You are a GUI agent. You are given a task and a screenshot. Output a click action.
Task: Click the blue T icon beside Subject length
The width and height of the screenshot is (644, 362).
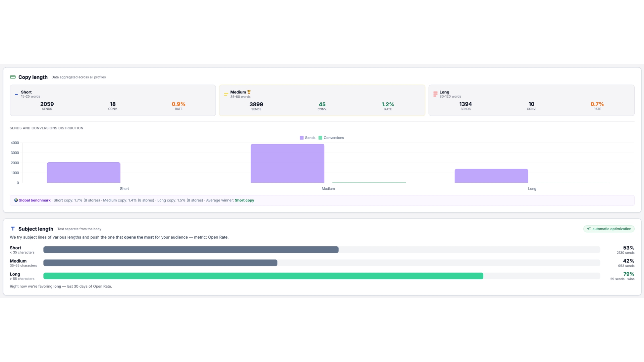tap(13, 229)
